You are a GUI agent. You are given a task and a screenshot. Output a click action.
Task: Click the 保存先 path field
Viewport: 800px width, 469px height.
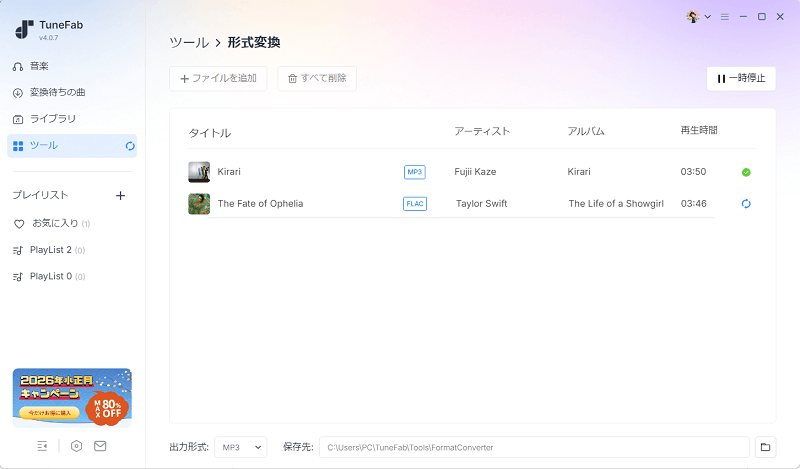[534, 448]
